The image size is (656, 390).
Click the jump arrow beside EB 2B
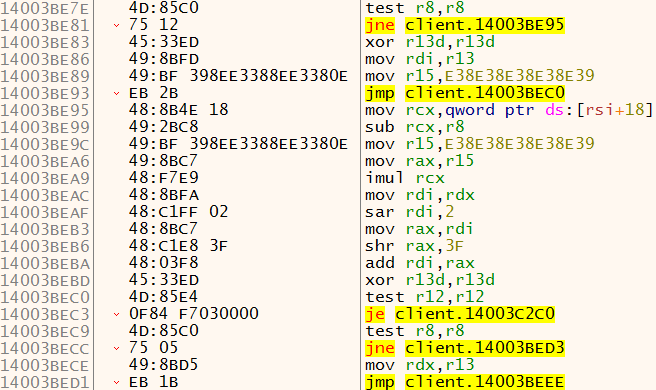coord(116,93)
